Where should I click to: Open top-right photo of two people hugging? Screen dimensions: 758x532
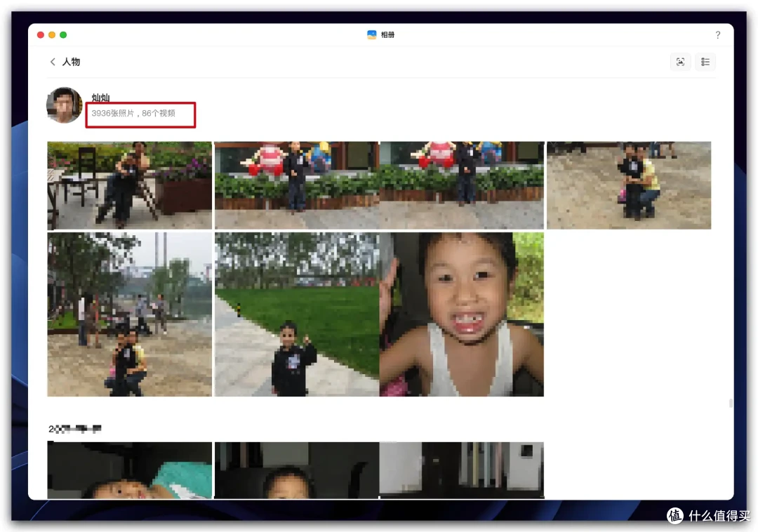tap(629, 185)
